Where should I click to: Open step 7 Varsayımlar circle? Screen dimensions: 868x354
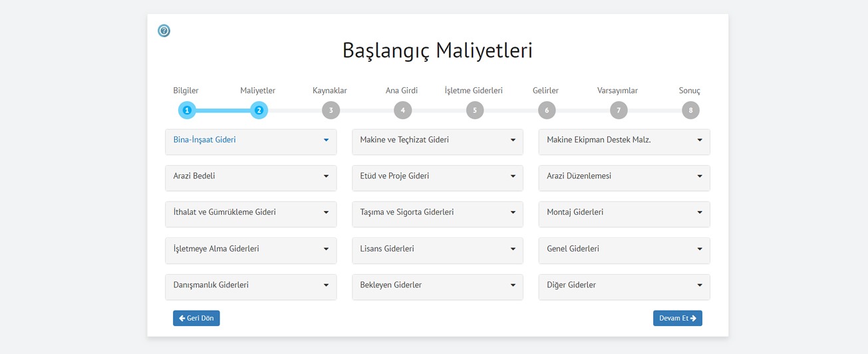tap(619, 110)
